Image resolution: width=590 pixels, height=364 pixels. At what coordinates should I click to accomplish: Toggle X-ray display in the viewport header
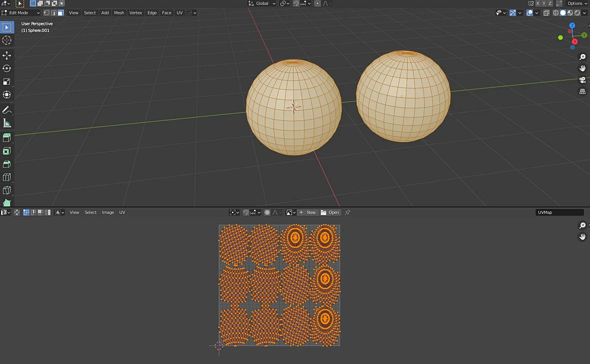(546, 13)
